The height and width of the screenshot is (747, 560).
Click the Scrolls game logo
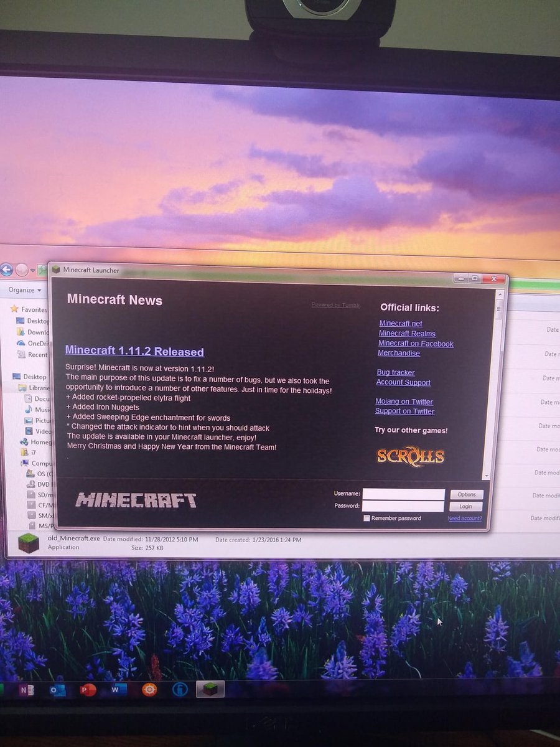click(x=410, y=456)
